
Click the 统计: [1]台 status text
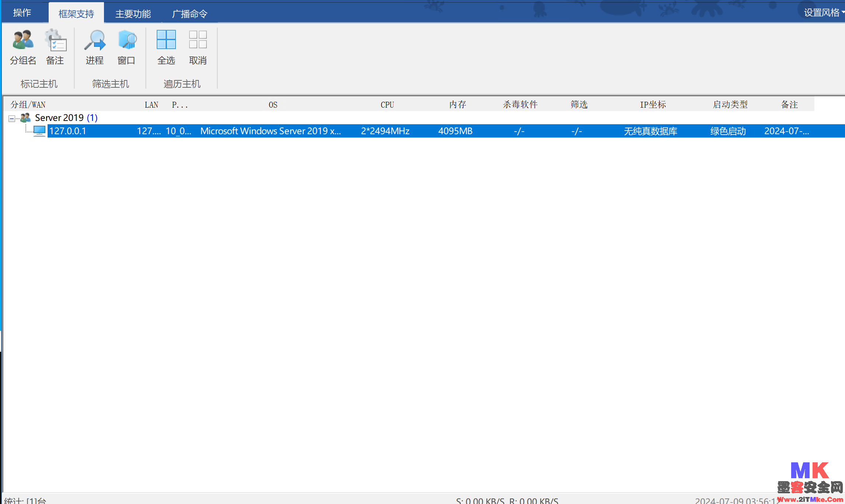tap(25, 500)
